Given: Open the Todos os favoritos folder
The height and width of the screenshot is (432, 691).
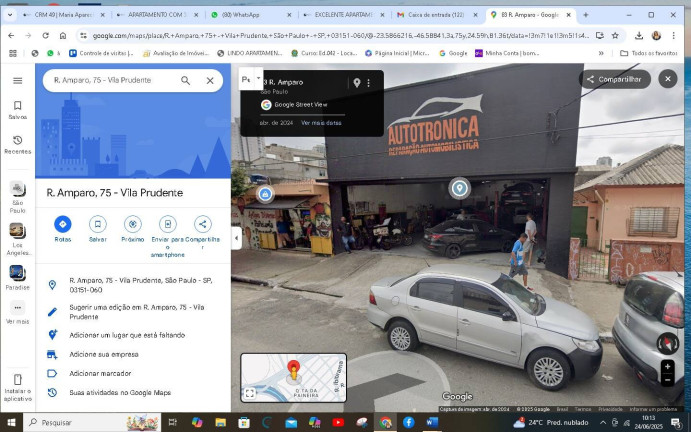Looking at the screenshot, I should point(649,53).
